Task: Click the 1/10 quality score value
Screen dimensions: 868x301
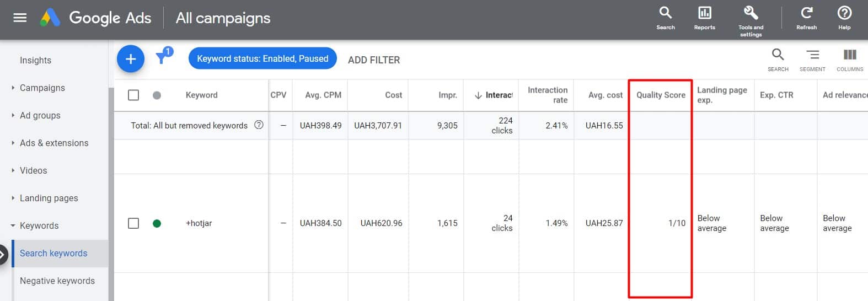Action: pyautogui.click(x=677, y=223)
